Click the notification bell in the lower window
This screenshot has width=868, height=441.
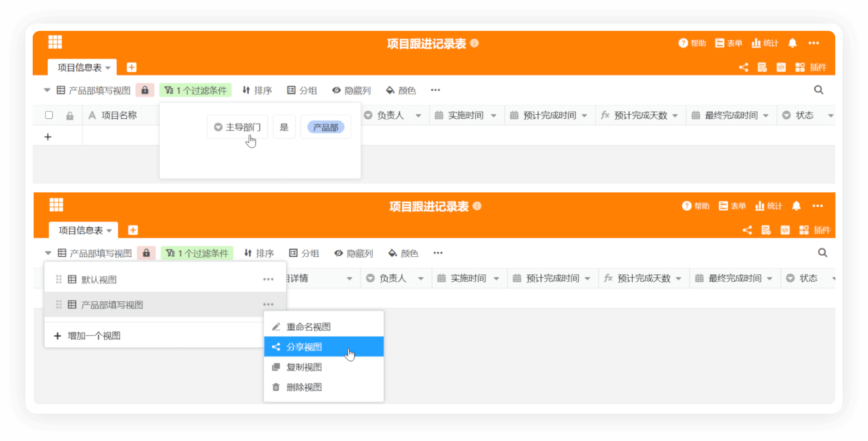(x=796, y=206)
